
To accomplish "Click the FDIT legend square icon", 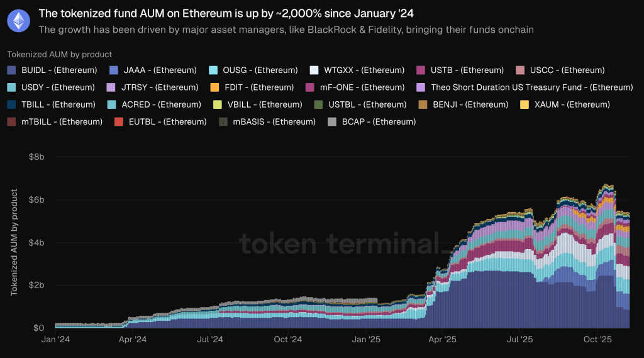I will (x=214, y=87).
